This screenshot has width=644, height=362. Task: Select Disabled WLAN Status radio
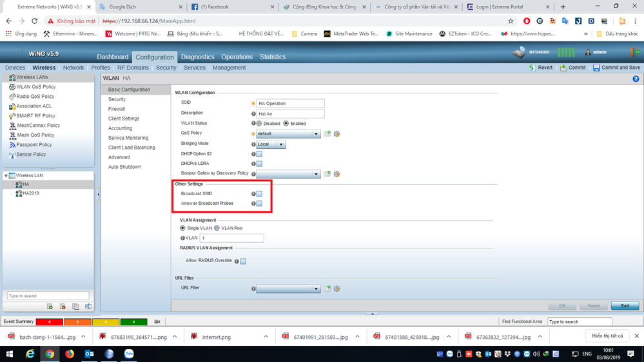coord(259,124)
